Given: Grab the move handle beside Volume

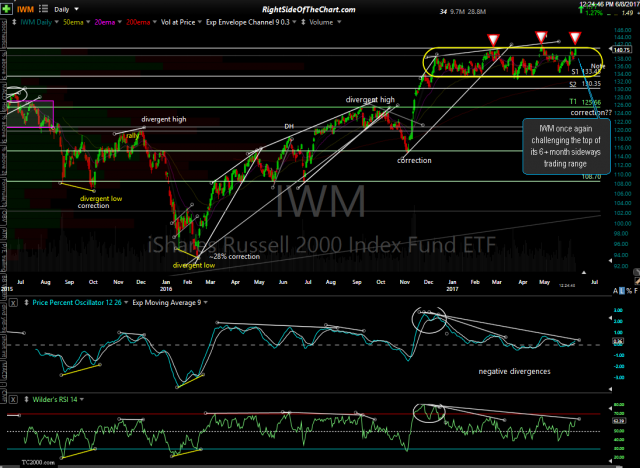Looking at the screenshot, I should tap(303, 22).
